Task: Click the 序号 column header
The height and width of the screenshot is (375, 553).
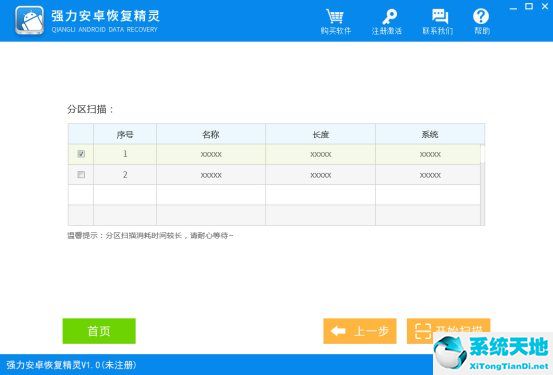Action: pos(125,134)
